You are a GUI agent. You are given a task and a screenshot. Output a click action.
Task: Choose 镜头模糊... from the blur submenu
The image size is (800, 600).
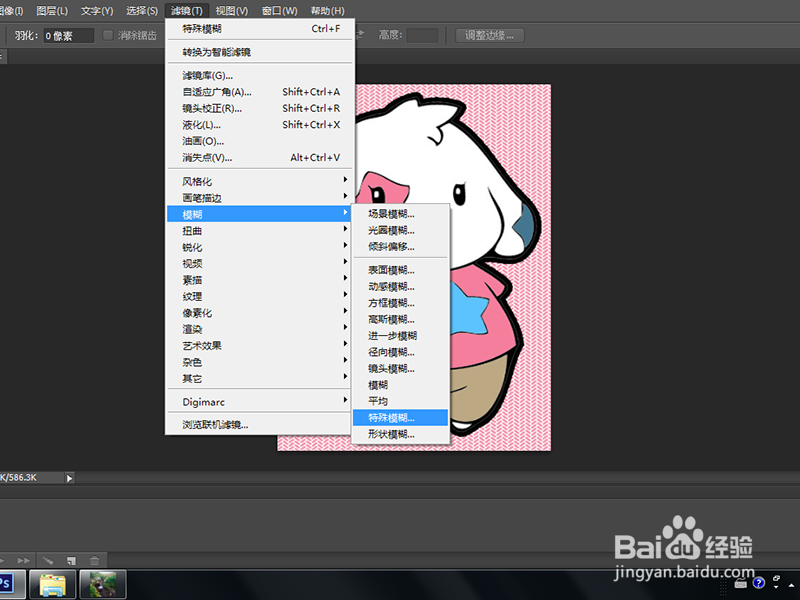[401, 368]
